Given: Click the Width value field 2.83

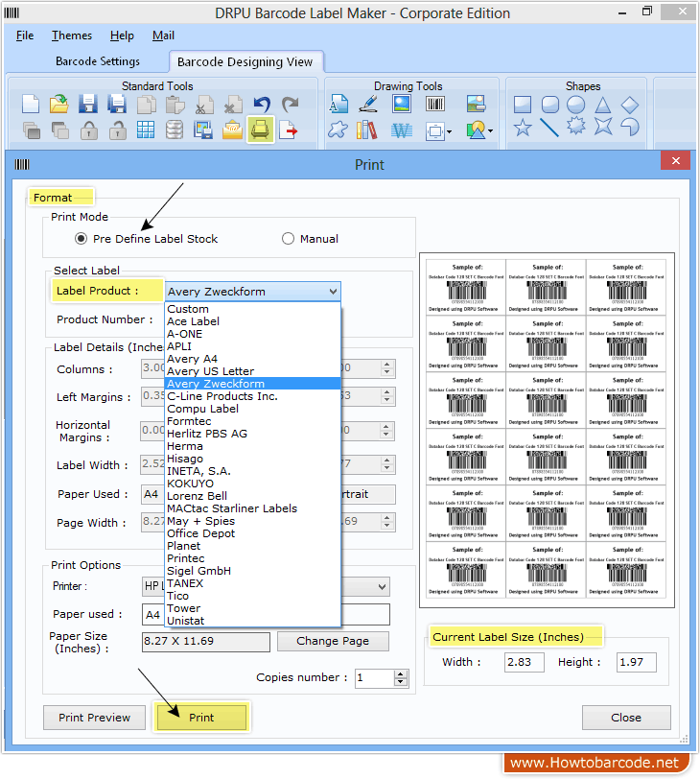Looking at the screenshot, I should [x=525, y=663].
